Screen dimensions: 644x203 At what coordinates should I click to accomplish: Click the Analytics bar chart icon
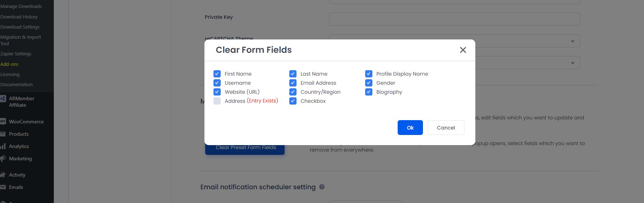[x=3, y=146]
